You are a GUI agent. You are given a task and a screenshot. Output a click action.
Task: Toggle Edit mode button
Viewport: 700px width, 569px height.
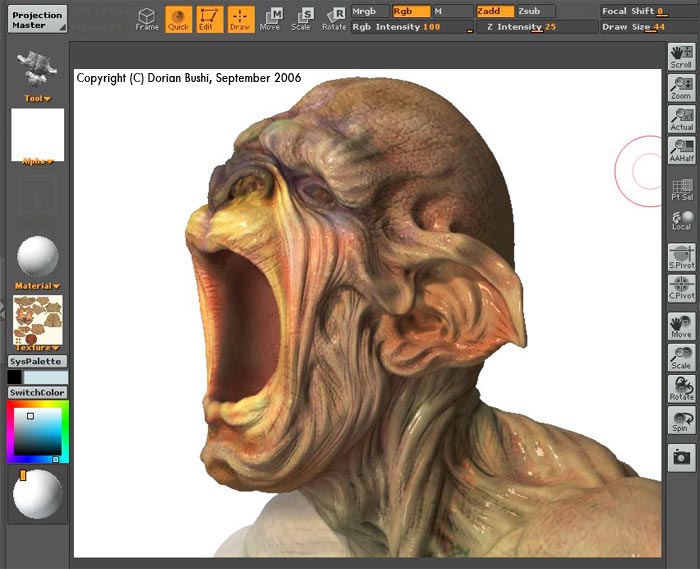click(208, 19)
